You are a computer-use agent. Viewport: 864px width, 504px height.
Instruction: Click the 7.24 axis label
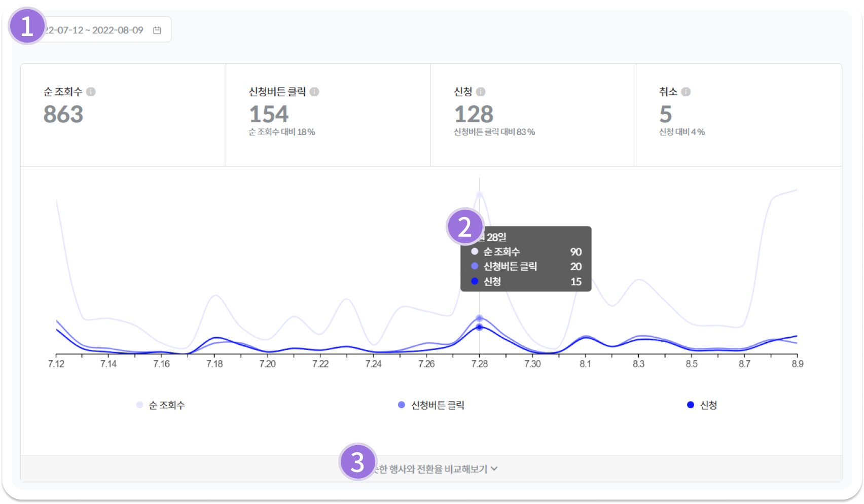click(374, 364)
